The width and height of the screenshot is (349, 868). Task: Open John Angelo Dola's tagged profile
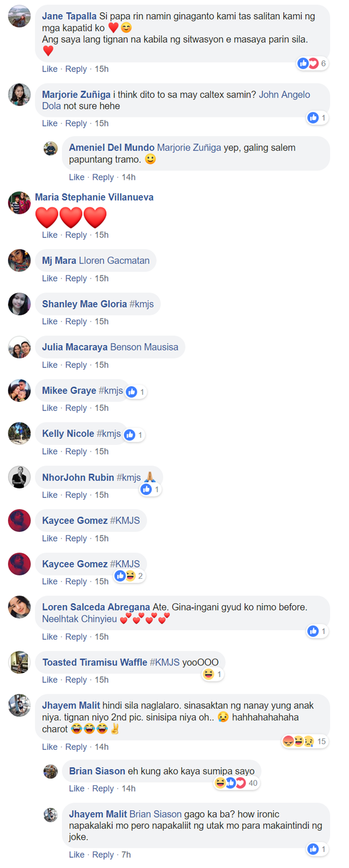click(x=284, y=95)
